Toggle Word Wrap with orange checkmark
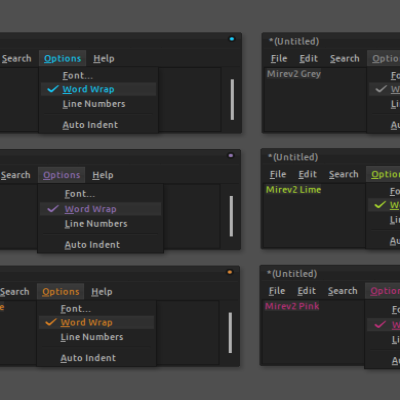400x400 pixels. pyautogui.click(x=97, y=322)
